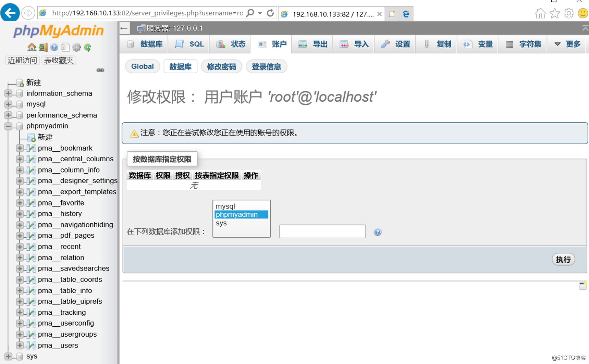
Task: Refresh the page in address bar
Action: (x=270, y=13)
